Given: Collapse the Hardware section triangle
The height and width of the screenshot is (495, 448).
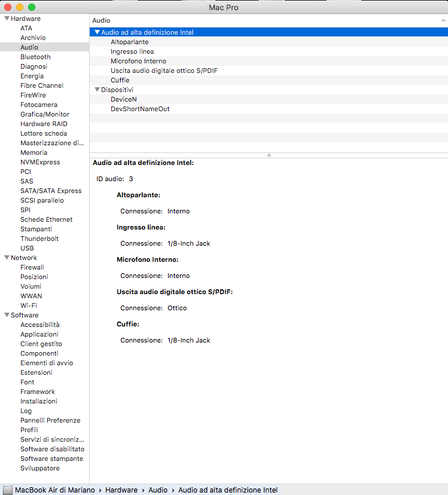Looking at the screenshot, I should point(6,19).
